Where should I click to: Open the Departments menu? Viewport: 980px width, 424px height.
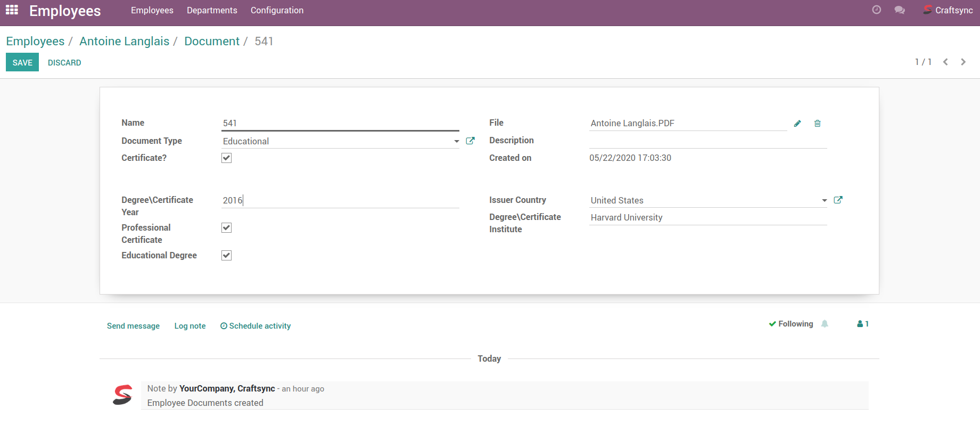[212, 10]
